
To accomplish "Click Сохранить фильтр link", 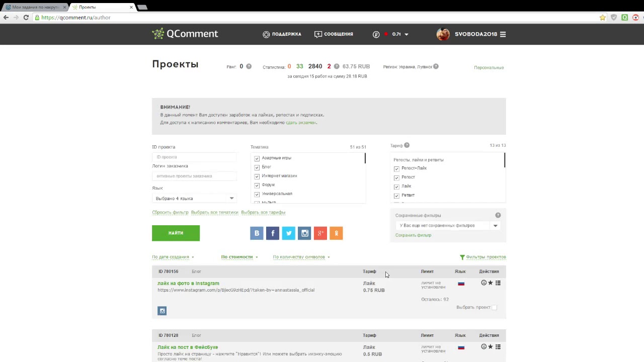I will click(x=413, y=235).
